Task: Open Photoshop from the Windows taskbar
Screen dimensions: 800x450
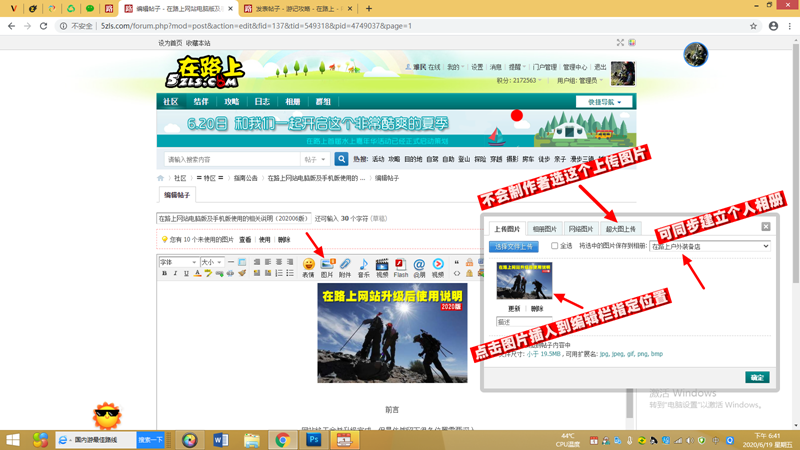Action: pyautogui.click(x=313, y=440)
